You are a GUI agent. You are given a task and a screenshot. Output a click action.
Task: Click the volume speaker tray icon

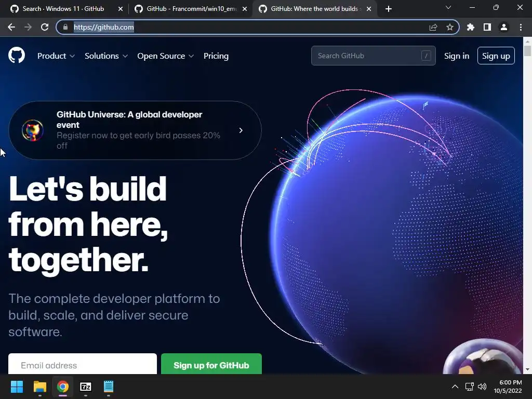[482, 387]
